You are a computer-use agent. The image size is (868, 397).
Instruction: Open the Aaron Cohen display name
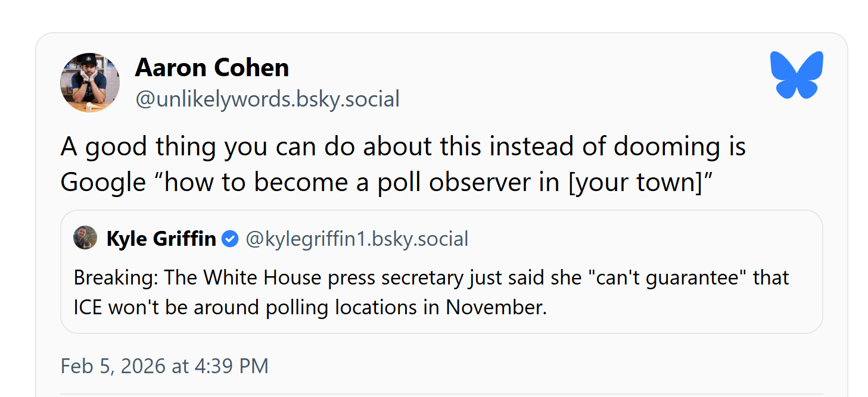[211, 67]
